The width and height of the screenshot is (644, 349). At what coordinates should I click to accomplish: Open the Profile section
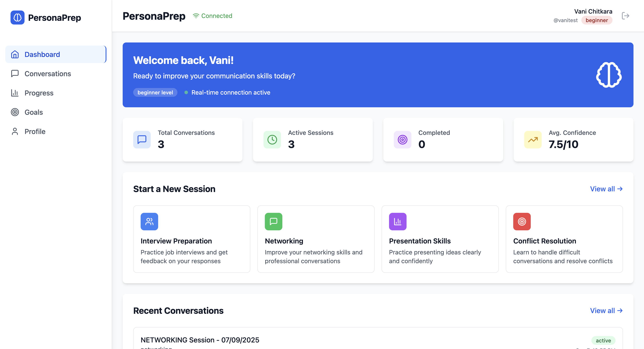point(35,131)
